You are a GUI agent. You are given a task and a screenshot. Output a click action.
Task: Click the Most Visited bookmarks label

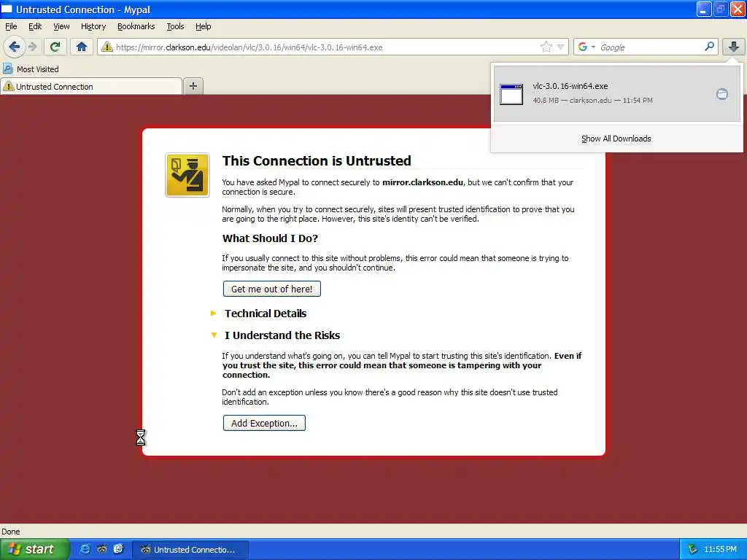point(38,69)
